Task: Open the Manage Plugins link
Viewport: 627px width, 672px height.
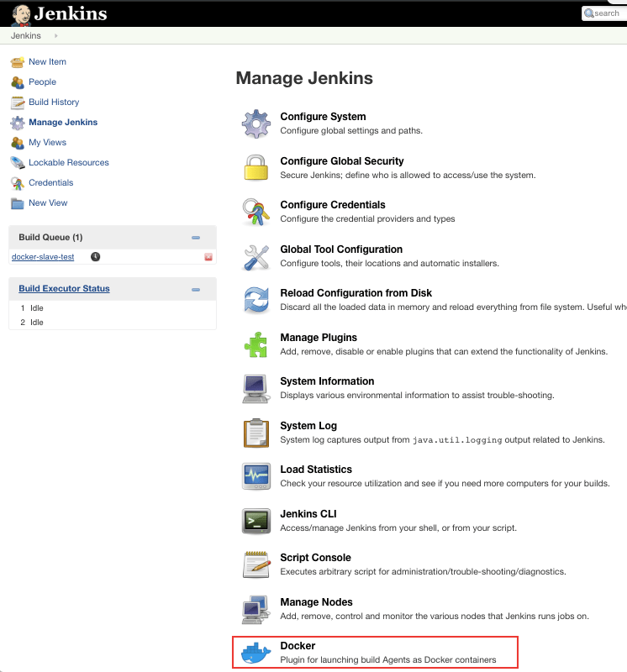Action: coord(319,338)
